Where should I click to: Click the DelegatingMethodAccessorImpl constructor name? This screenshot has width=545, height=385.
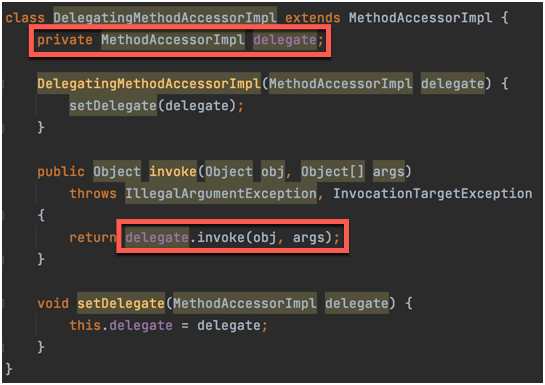[x=149, y=83]
